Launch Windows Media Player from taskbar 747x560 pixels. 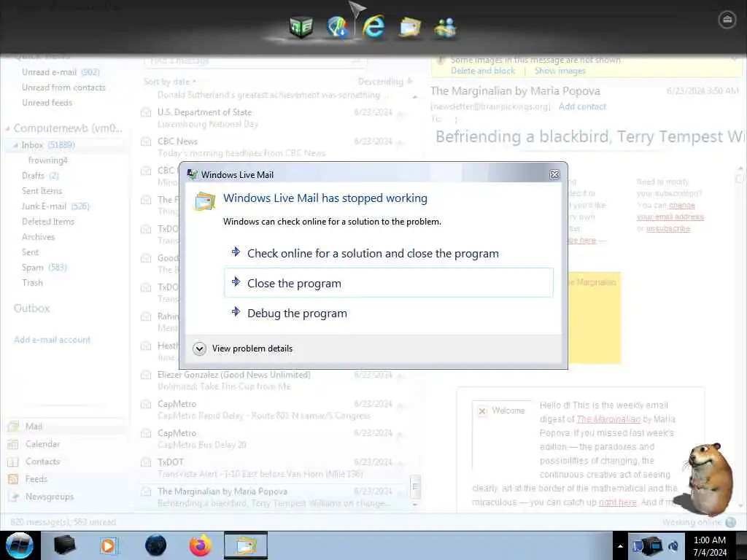pyautogui.click(x=108, y=545)
